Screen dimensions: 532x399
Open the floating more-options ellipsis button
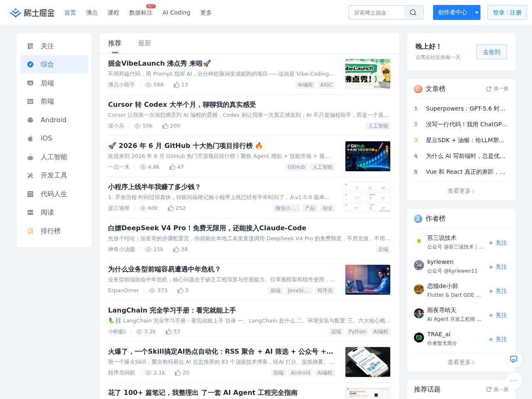click(x=514, y=381)
